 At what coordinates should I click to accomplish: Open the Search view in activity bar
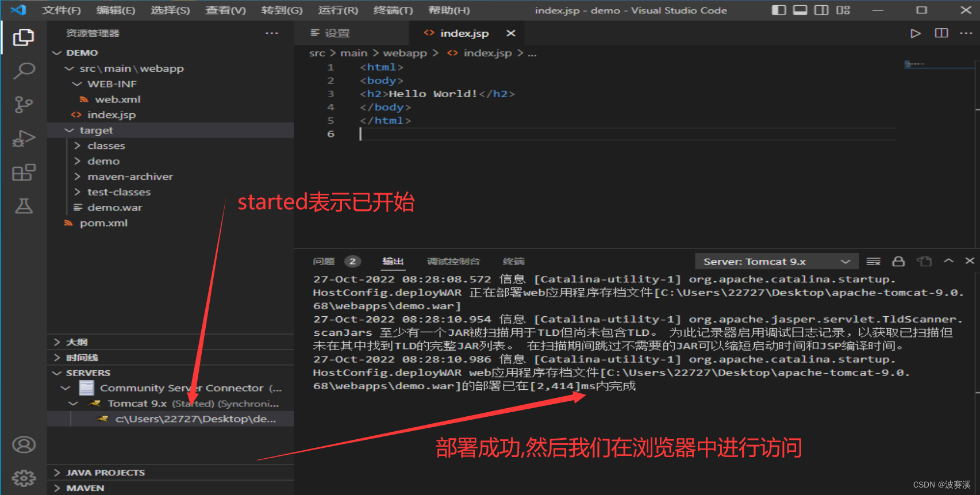[x=24, y=71]
